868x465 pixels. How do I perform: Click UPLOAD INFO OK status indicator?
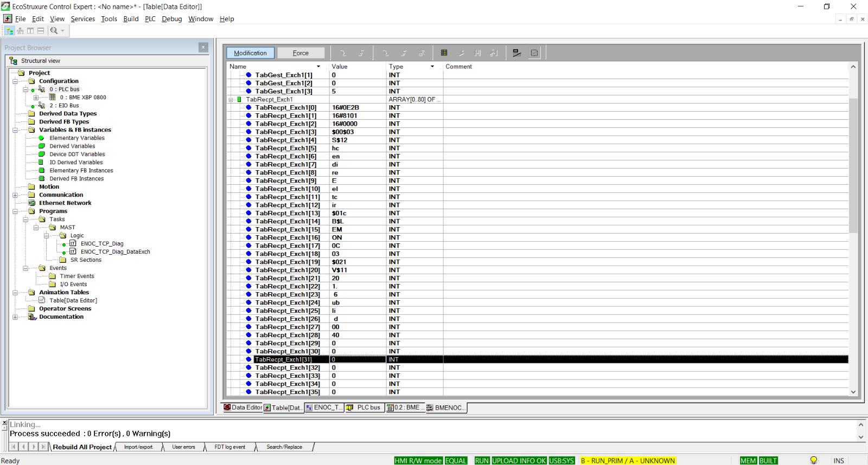519,461
